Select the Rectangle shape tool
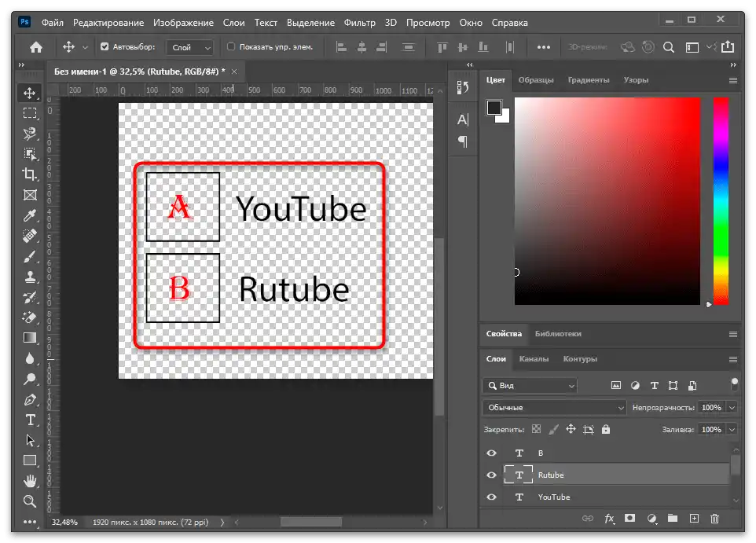This screenshot has height=543, width=756. (x=30, y=460)
